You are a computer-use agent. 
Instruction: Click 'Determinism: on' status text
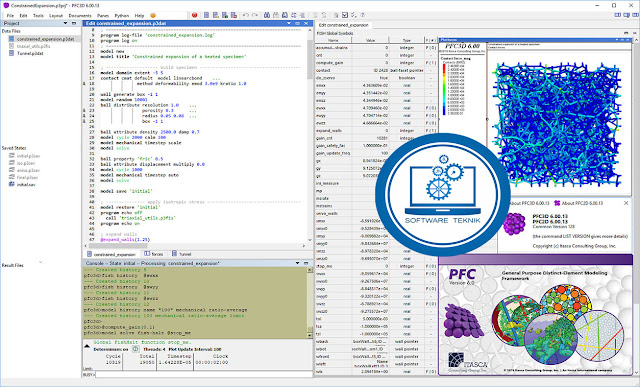pyautogui.click(x=111, y=349)
